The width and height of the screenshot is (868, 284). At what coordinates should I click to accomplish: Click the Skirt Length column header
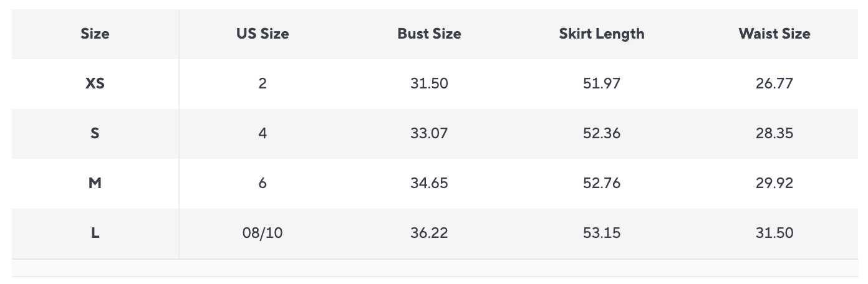click(x=602, y=34)
